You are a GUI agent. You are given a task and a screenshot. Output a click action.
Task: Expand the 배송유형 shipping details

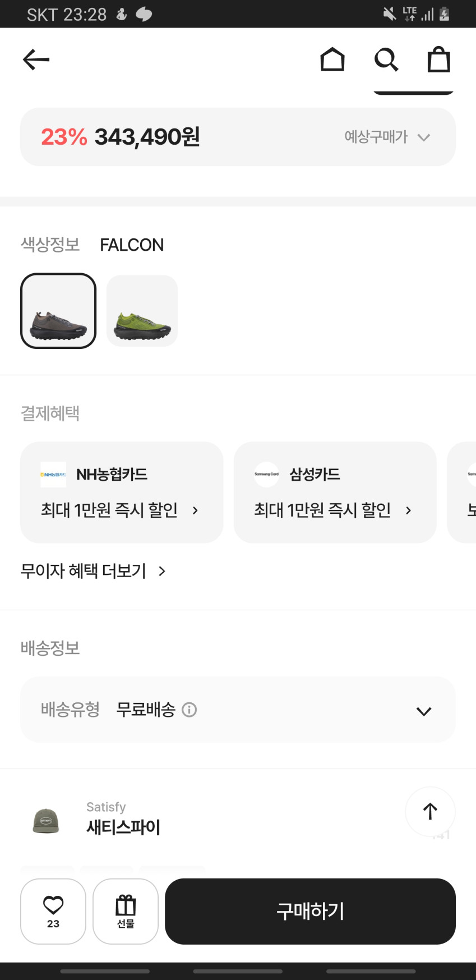[x=424, y=711]
